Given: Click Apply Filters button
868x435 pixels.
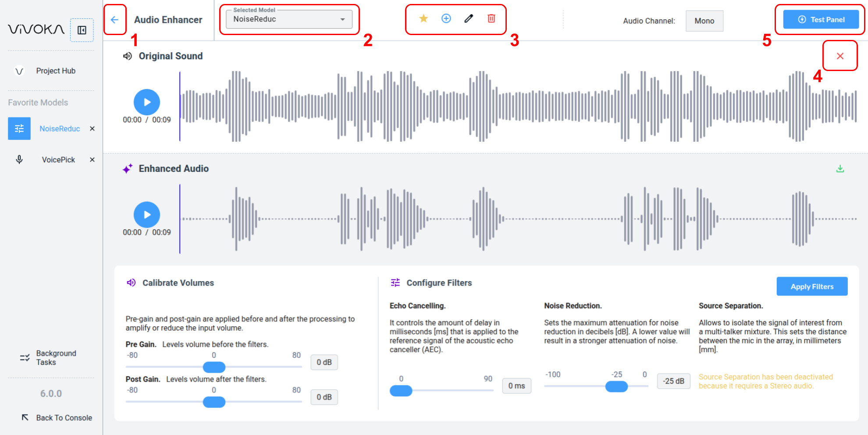Looking at the screenshot, I should click(812, 286).
